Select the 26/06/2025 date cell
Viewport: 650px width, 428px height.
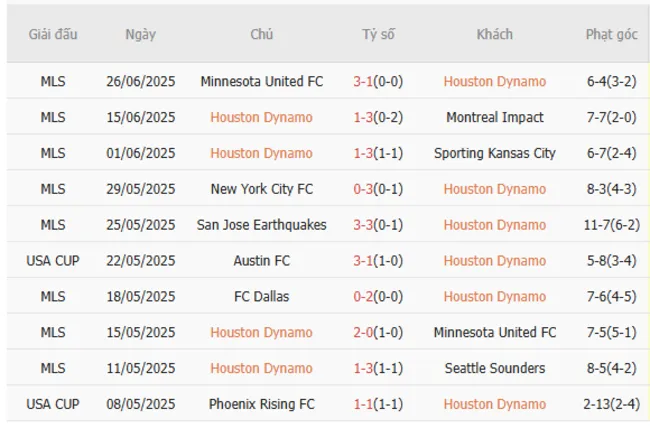(x=140, y=81)
